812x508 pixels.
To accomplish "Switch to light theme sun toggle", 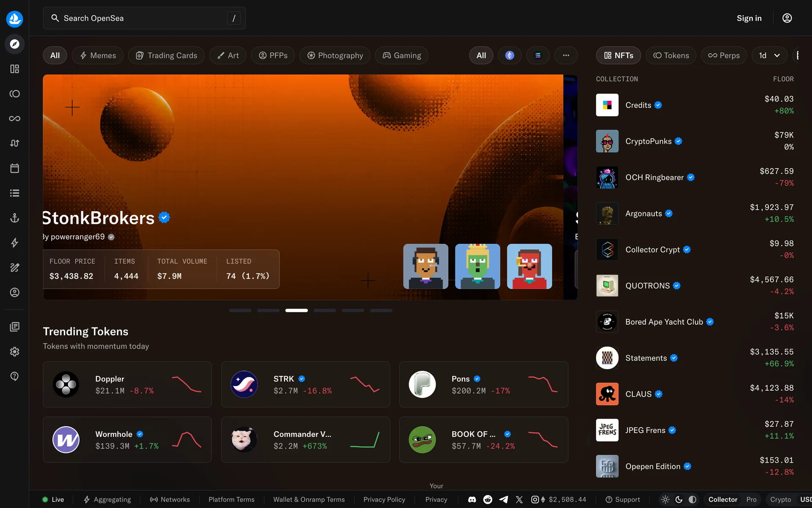I will [665, 500].
